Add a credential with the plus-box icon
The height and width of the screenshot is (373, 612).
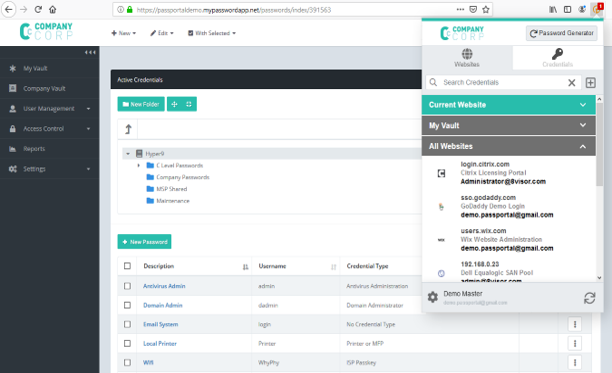pos(591,83)
